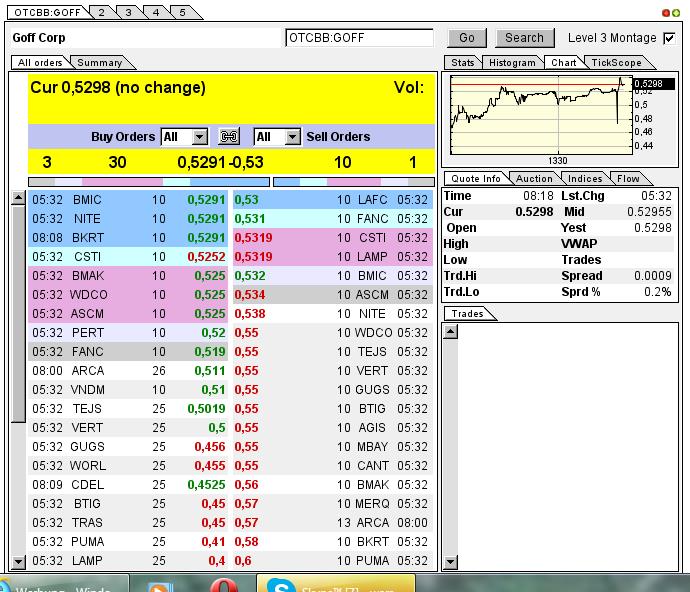Click the Mid value 0.52955
The width and height of the screenshot is (690, 592).
point(649,212)
